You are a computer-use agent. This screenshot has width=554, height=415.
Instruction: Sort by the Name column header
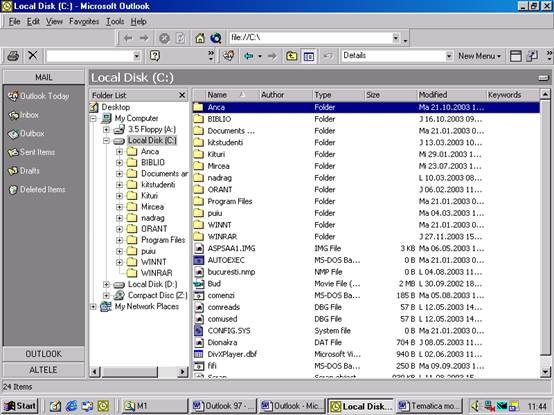[x=231, y=95]
